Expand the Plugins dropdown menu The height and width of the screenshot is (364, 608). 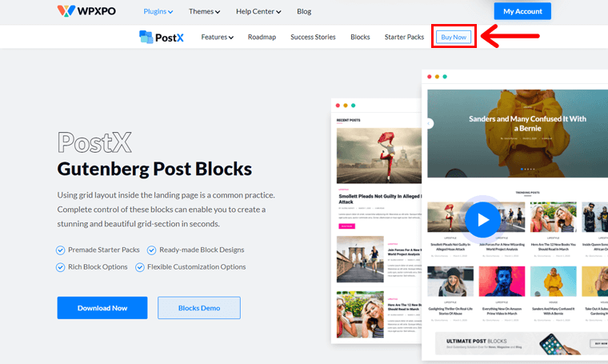pos(158,12)
